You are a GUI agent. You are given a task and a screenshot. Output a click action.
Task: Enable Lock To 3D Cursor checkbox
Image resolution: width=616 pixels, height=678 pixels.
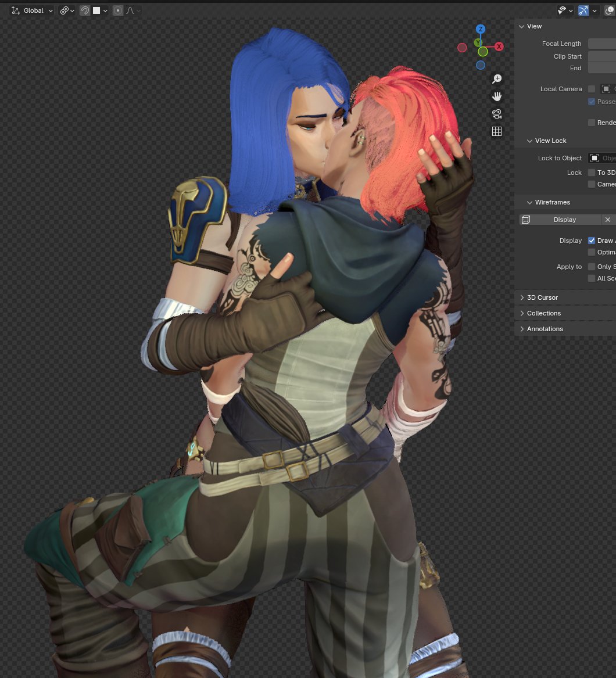[x=592, y=173]
